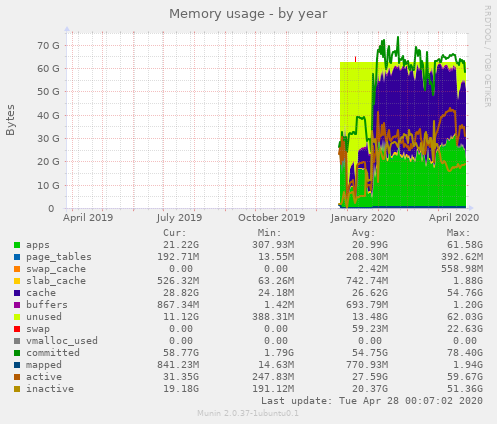Image resolution: width=497 pixels, height=424 pixels.
Task: Click the '40 G' axis label
Action: point(48,116)
